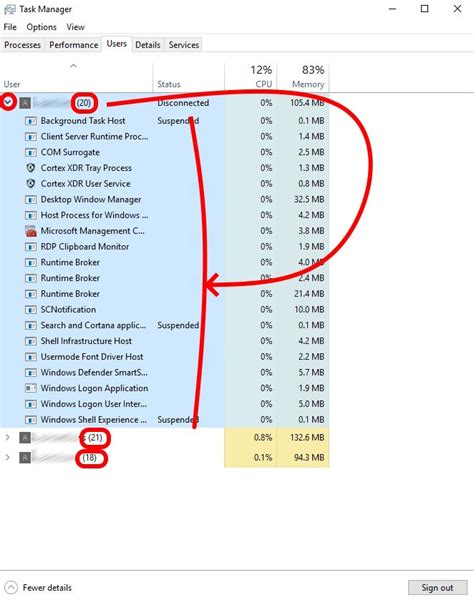Click the Task Manager title bar icon
Viewport: 474px width, 605px height.
click(10, 9)
